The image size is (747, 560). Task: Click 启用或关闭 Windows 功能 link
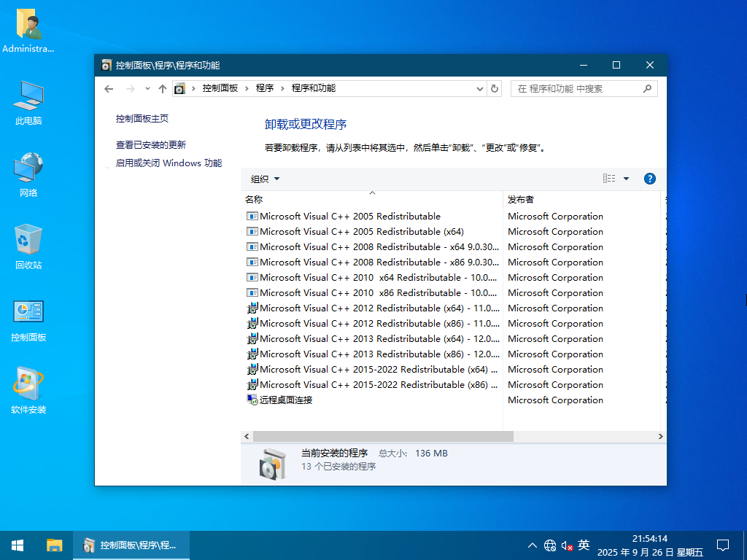169,163
